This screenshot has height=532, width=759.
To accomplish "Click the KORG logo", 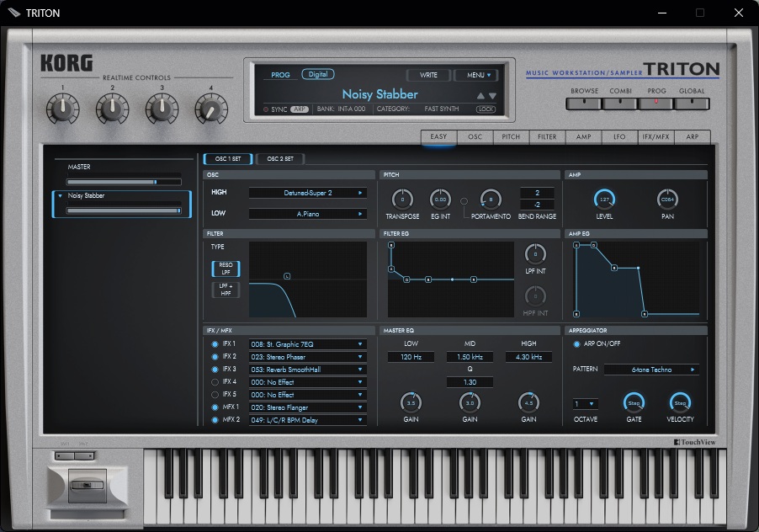I will pos(66,63).
